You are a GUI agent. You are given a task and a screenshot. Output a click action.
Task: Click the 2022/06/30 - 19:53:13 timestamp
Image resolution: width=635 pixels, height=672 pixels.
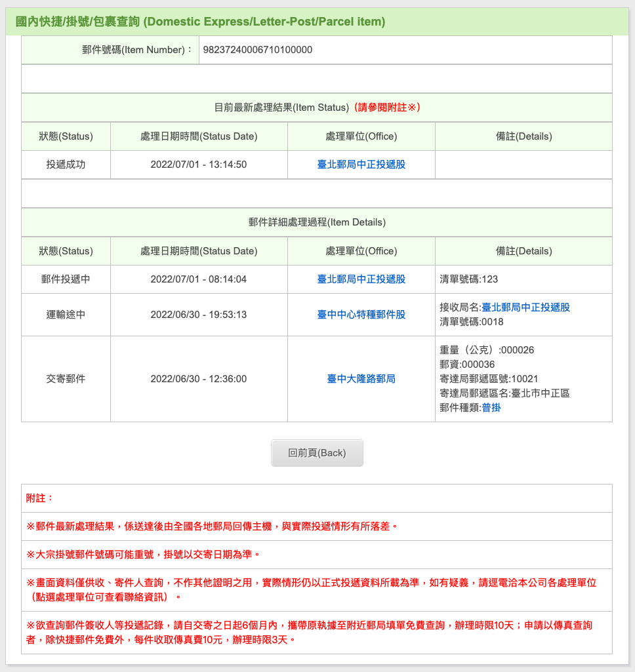199,315
